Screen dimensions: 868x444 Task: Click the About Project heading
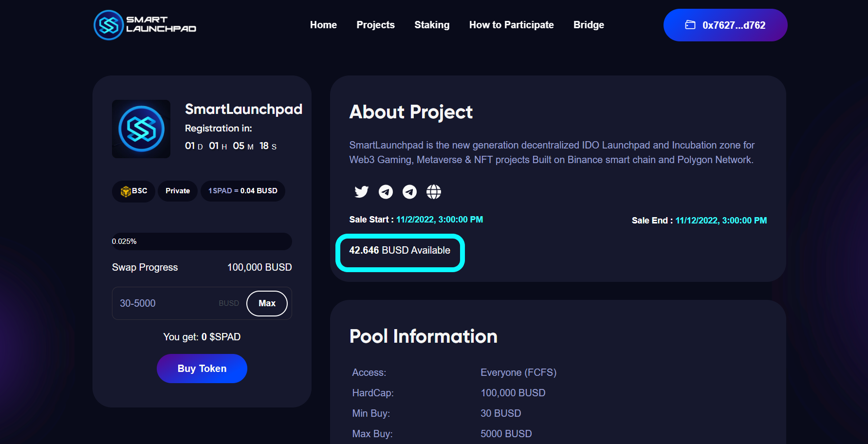[x=411, y=112]
